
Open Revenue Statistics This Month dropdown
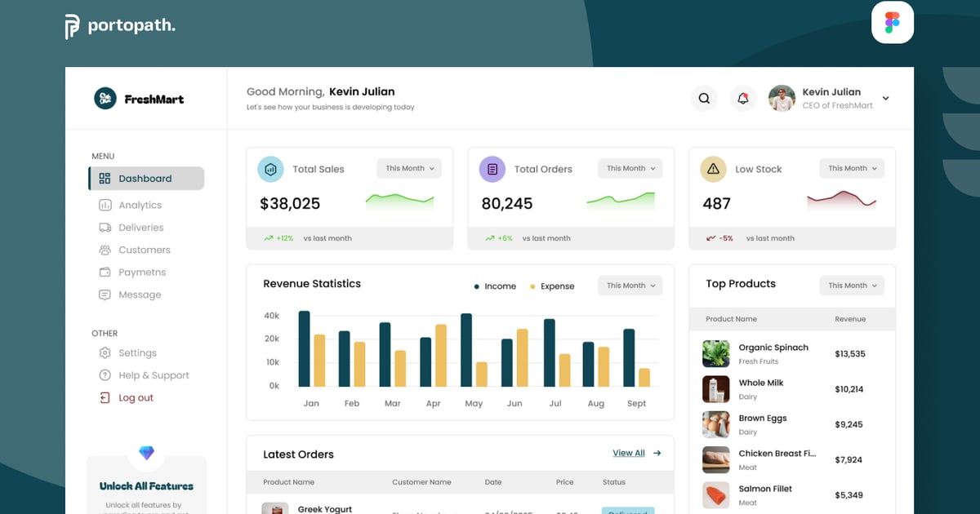(x=630, y=286)
